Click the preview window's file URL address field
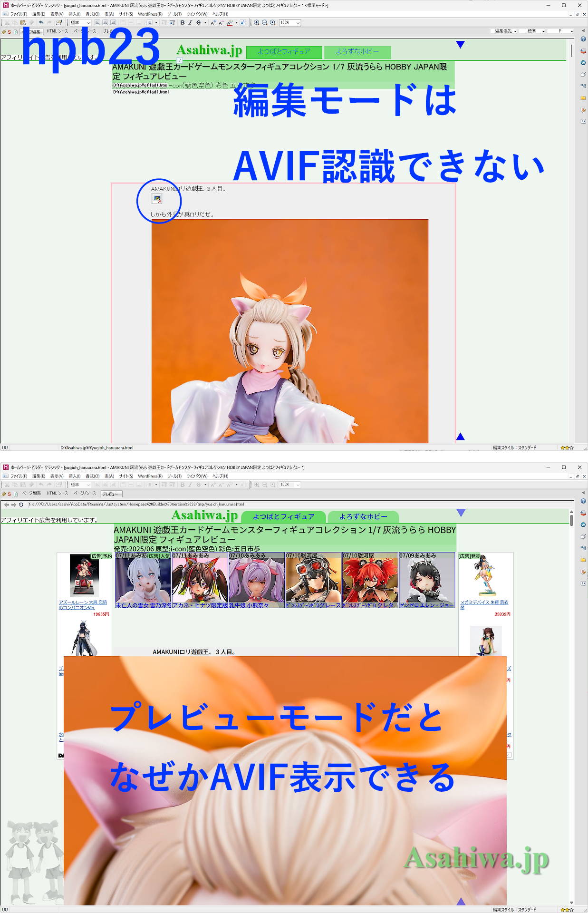This screenshot has height=913, width=588. (299, 505)
